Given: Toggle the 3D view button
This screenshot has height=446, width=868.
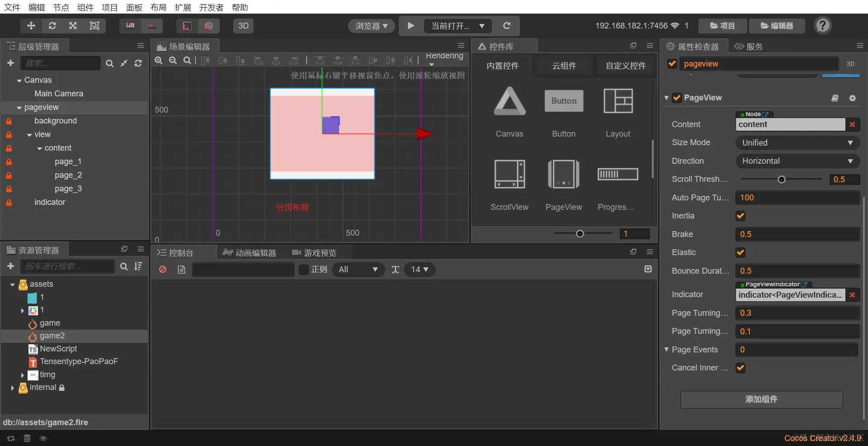Looking at the screenshot, I should 243,26.
